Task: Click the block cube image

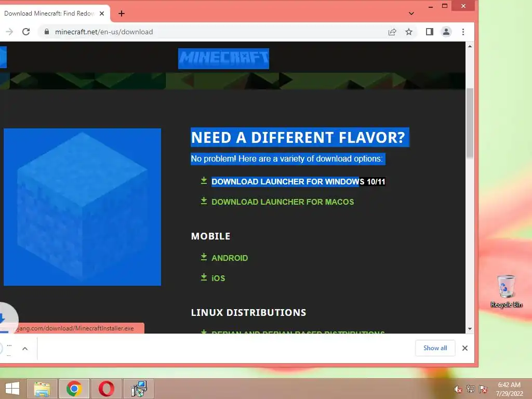Action: click(82, 207)
